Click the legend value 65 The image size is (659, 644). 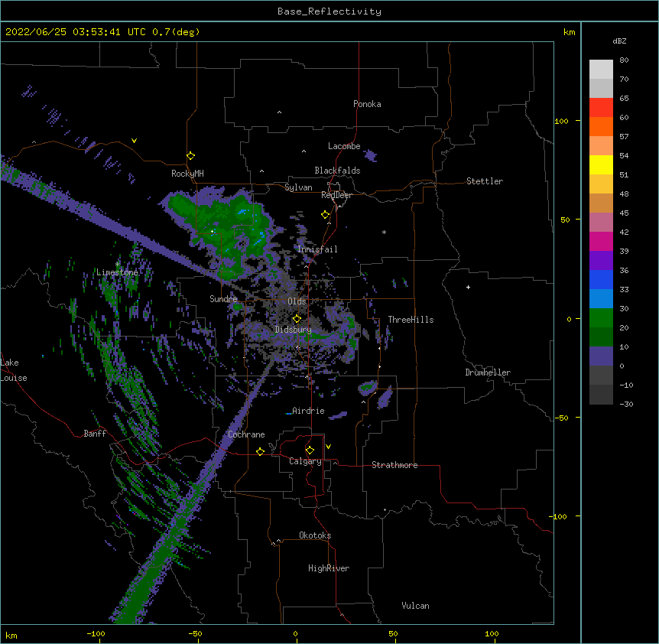(x=624, y=99)
